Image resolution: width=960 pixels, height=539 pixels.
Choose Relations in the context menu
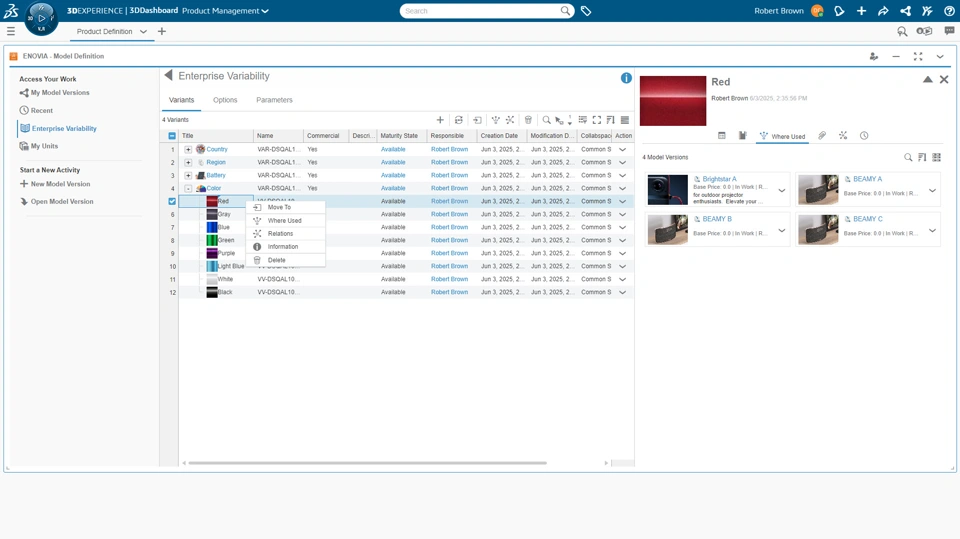click(x=285, y=233)
